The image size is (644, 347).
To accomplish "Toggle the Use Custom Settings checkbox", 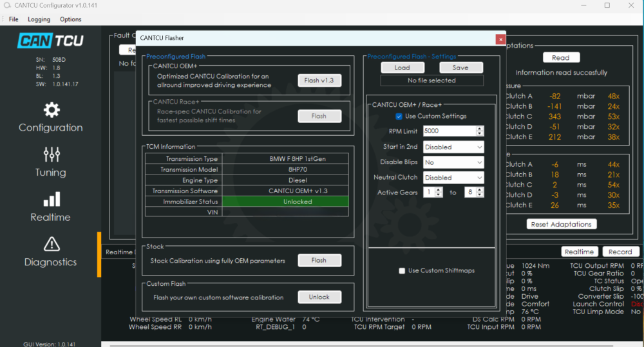I will 399,117.
